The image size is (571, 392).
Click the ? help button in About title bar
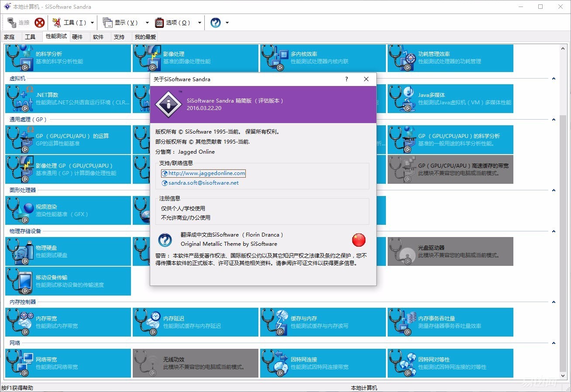point(347,79)
